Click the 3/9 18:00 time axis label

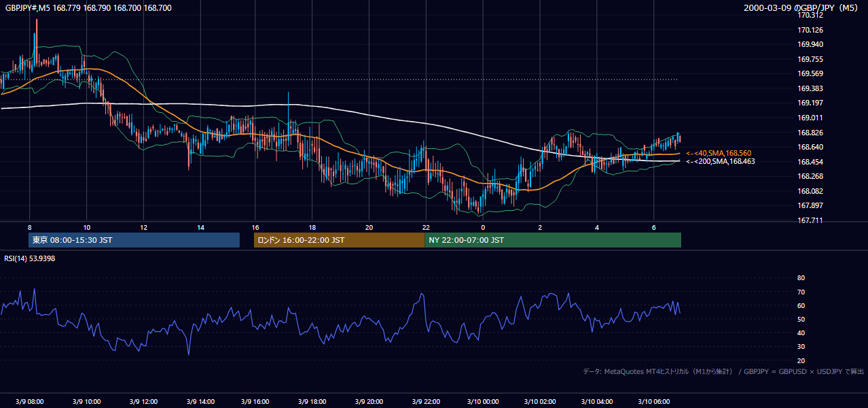[312, 401]
